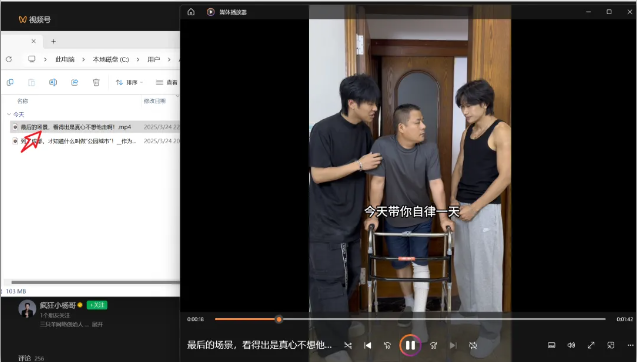Toggle shuffle playback mode
The image size is (637, 362).
click(348, 345)
